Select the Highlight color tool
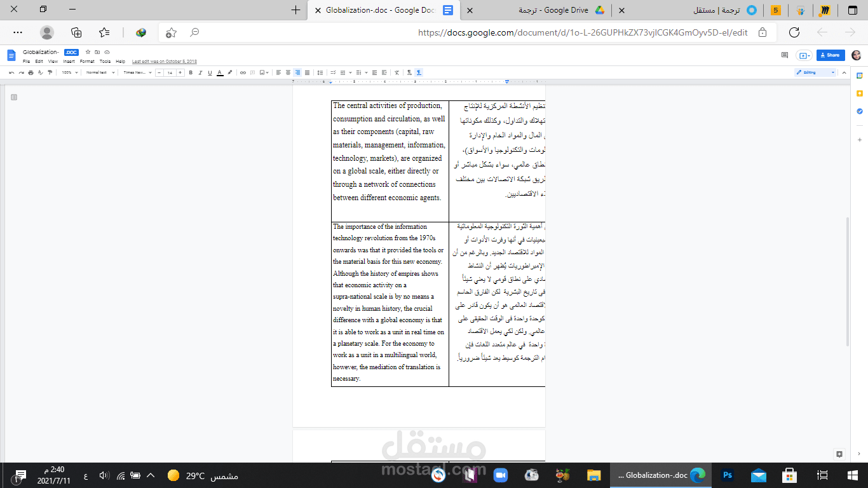This screenshot has height=488, width=868. coord(229,72)
